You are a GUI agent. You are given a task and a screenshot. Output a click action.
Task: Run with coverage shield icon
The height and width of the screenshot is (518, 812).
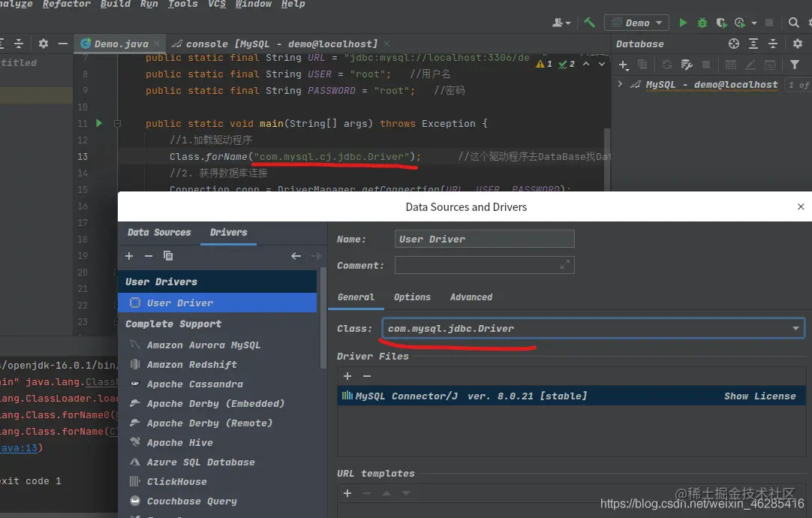pyautogui.click(x=721, y=23)
